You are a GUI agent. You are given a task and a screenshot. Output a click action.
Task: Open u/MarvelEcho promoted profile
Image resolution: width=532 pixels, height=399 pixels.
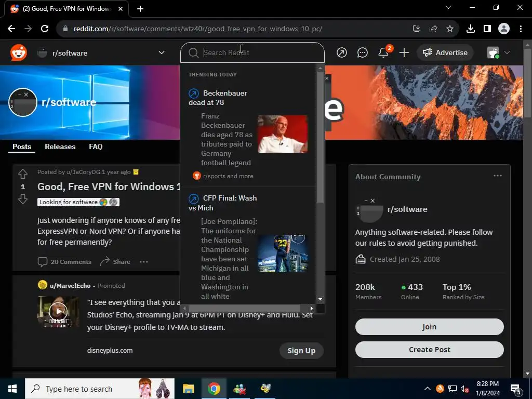point(70,286)
